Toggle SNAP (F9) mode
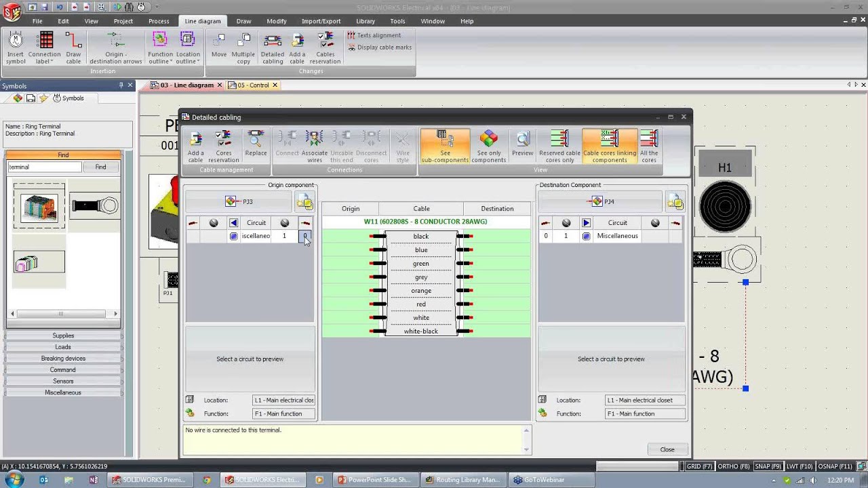This screenshot has width=868, height=488. (x=768, y=466)
